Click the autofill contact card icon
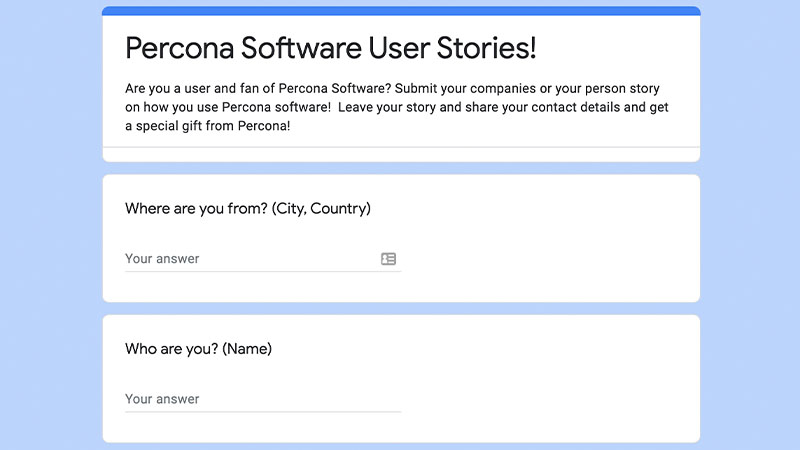 click(388, 259)
